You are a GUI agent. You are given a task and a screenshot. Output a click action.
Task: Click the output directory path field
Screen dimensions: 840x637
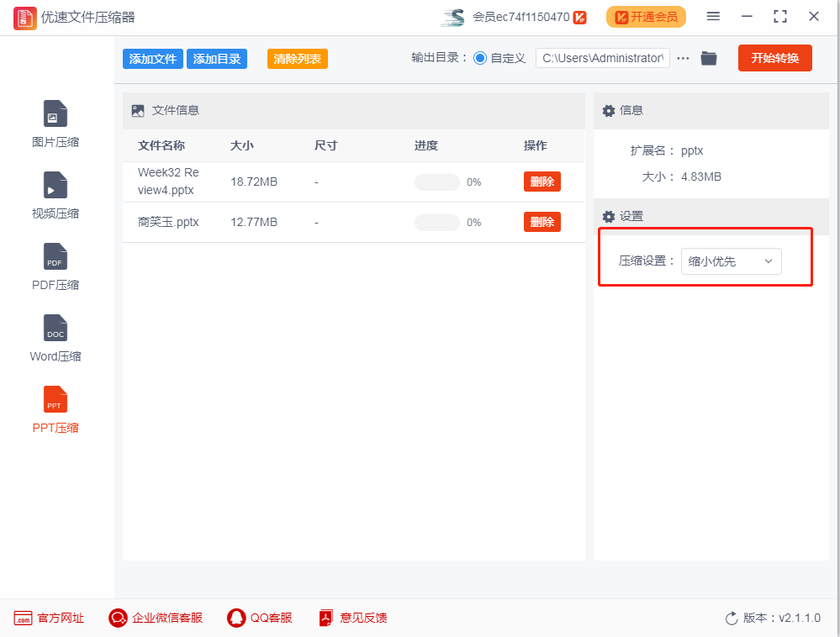602,58
